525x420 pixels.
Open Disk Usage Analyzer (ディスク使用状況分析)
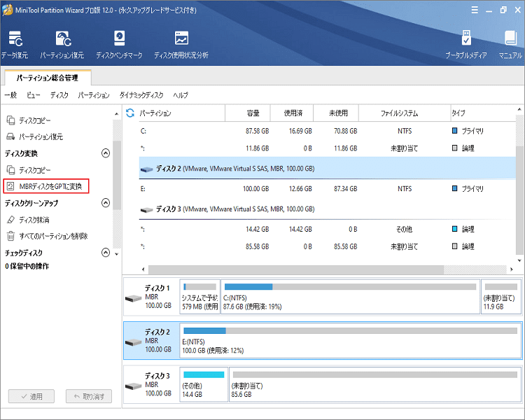[x=181, y=45]
